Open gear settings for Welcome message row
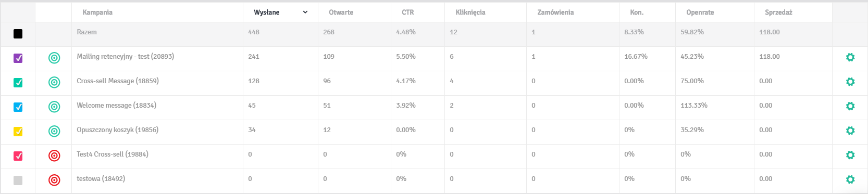The height and width of the screenshot is (194, 868). [x=850, y=106]
